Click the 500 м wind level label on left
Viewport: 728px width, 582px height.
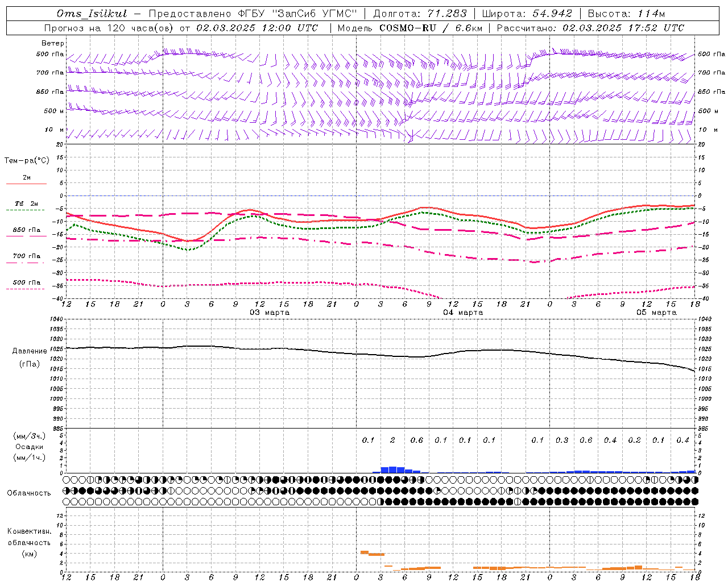point(54,111)
